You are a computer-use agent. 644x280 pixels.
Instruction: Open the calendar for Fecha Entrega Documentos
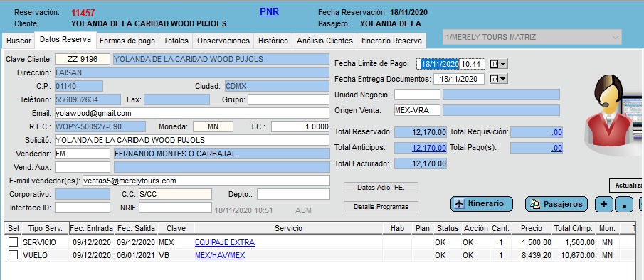(x=495, y=79)
